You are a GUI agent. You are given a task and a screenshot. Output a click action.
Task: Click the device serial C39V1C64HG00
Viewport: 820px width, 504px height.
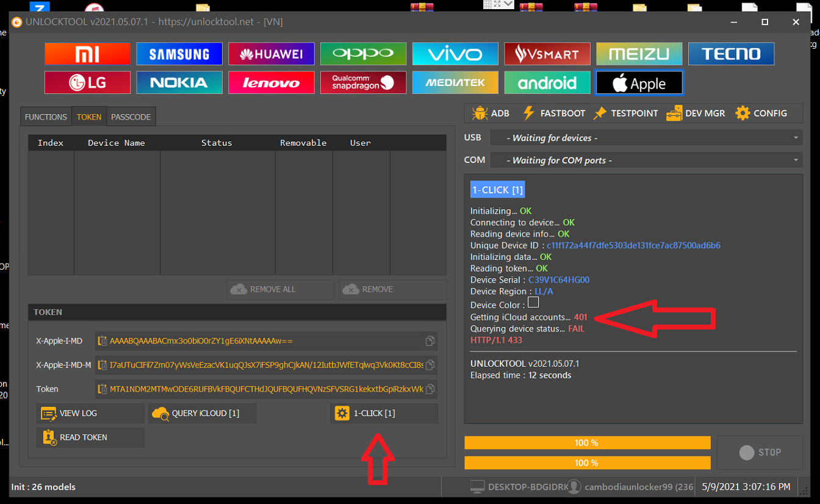(x=559, y=280)
